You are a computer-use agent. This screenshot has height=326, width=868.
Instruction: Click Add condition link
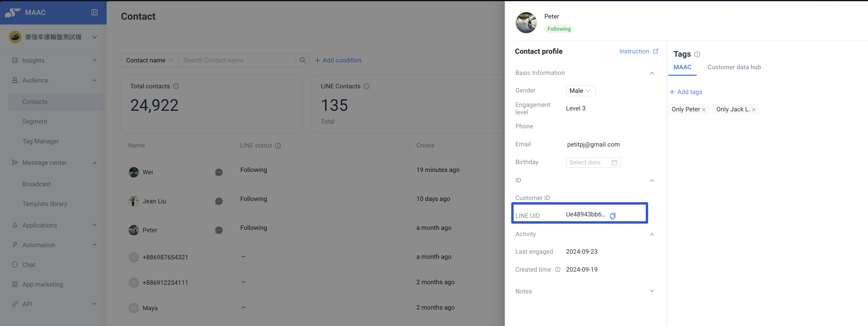click(x=338, y=60)
